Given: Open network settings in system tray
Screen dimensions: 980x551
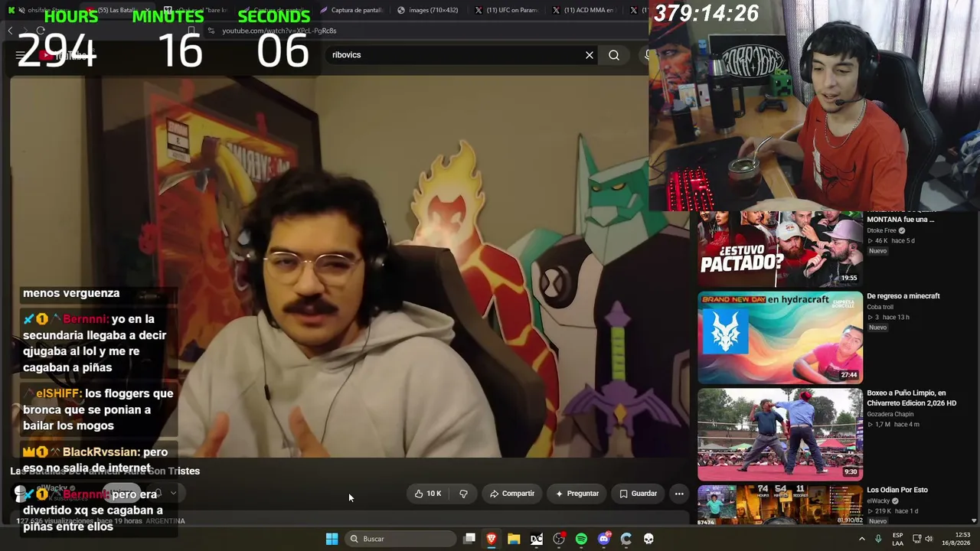Looking at the screenshot, I should (x=916, y=539).
